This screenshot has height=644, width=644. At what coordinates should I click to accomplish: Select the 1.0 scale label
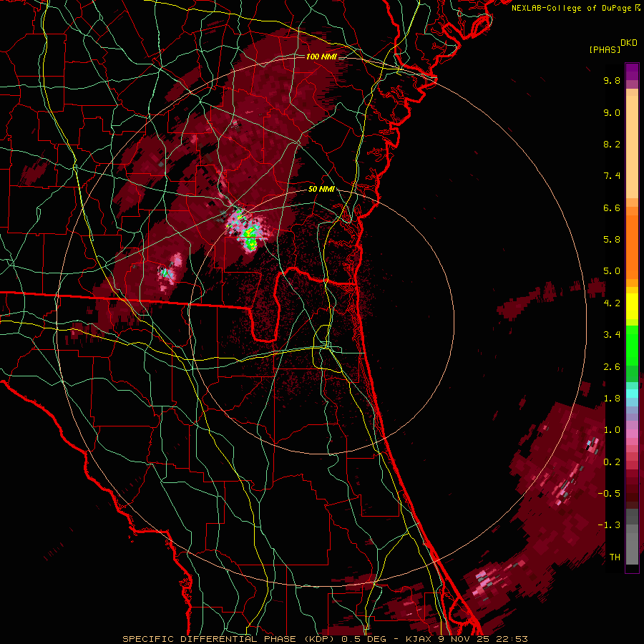612,430
